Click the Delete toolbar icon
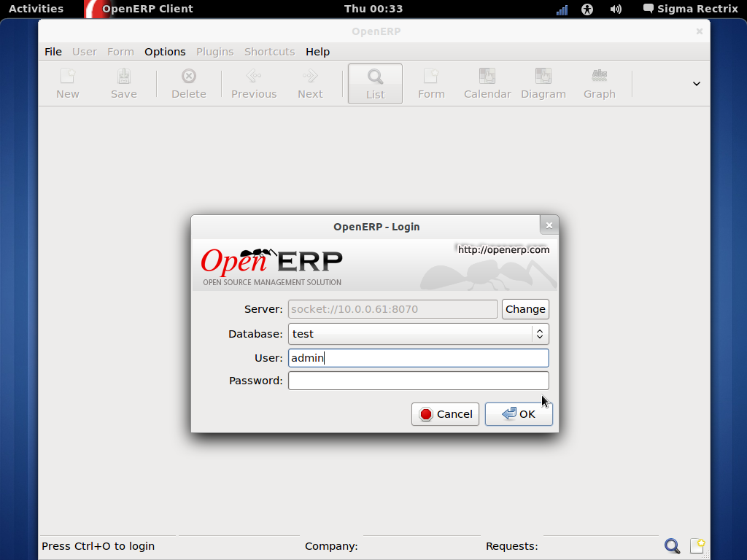The height and width of the screenshot is (560, 747). coord(189,84)
